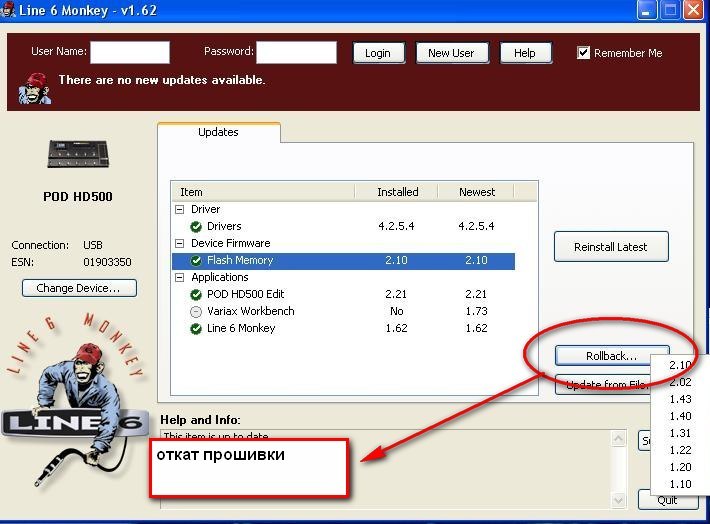This screenshot has width=710, height=524.
Task: Click the Update from File button
Action: click(603, 385)
